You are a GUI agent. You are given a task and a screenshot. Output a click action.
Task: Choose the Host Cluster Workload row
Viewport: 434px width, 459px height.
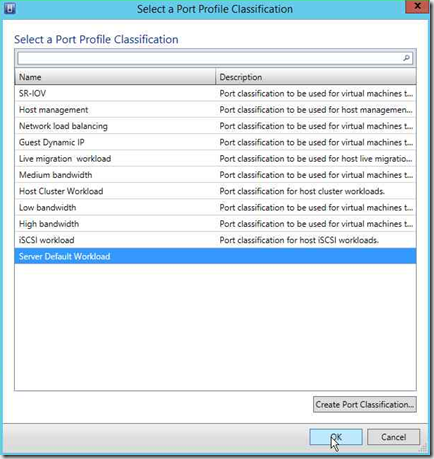(215, 191)
